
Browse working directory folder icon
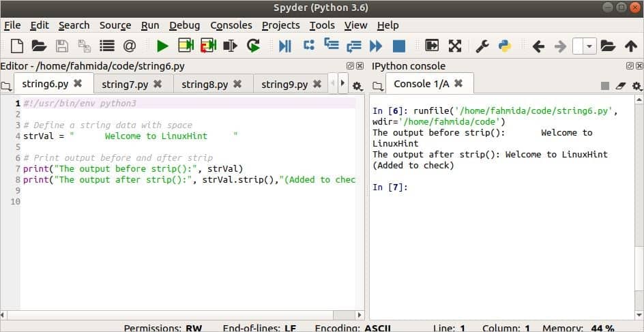[x=608, y=46]
